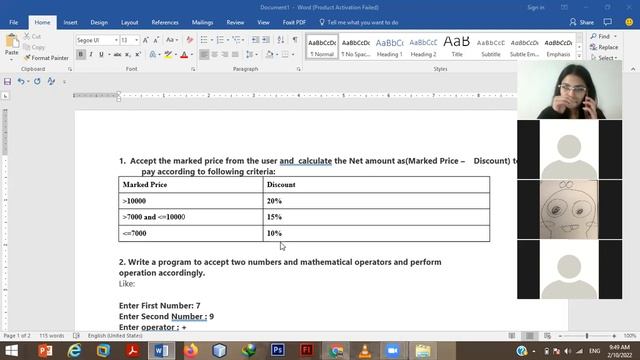
Task: Click the '115 words' count
Action: (52, 336)
